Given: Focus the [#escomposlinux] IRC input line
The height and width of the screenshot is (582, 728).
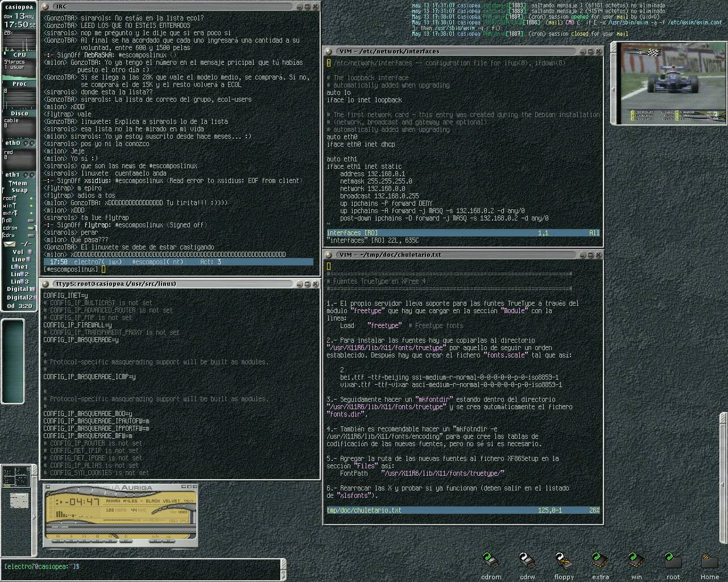Looking at the screenshot, I should click(179, 269).
